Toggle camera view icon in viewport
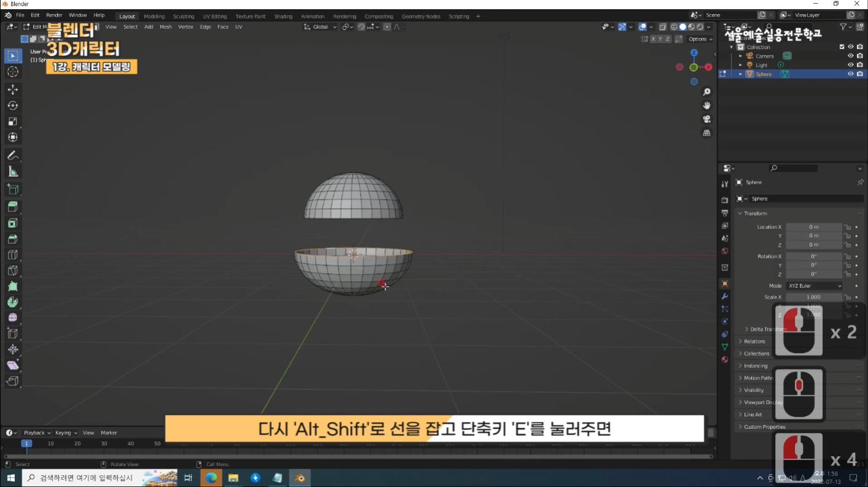This screenshot has width=868, height=487. 707,119
